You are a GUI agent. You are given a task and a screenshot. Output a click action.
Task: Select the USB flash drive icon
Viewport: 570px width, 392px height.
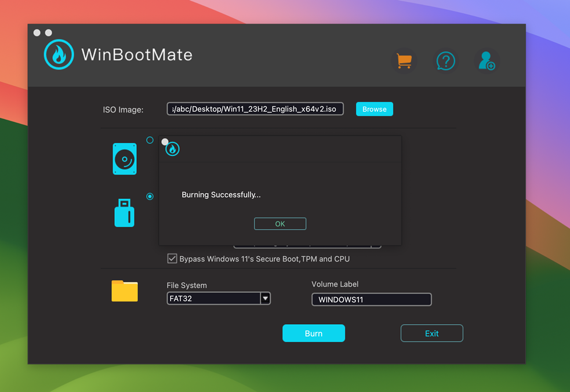(124, 213)
